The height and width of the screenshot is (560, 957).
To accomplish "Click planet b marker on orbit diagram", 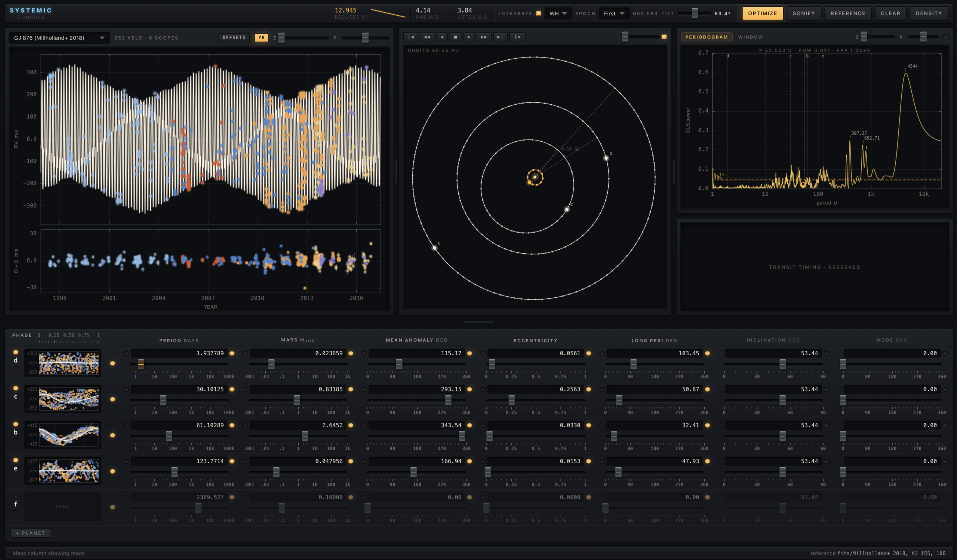I will (606, 158).
